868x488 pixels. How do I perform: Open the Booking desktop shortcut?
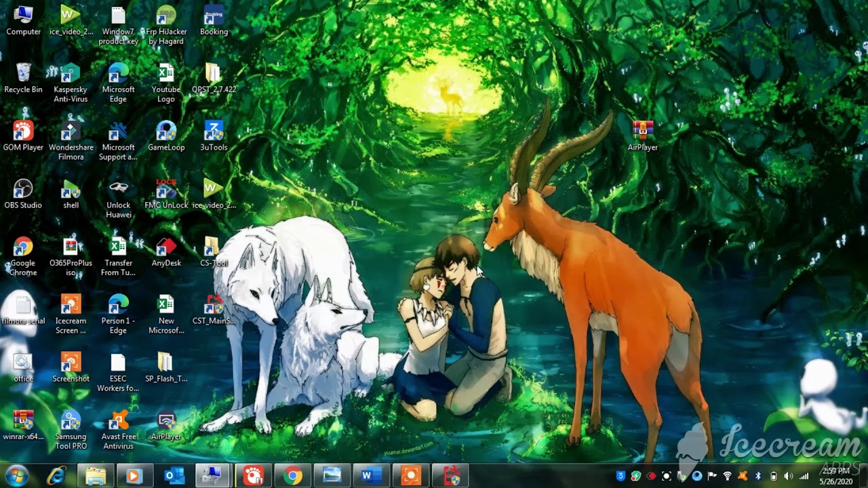pos(214,20)
